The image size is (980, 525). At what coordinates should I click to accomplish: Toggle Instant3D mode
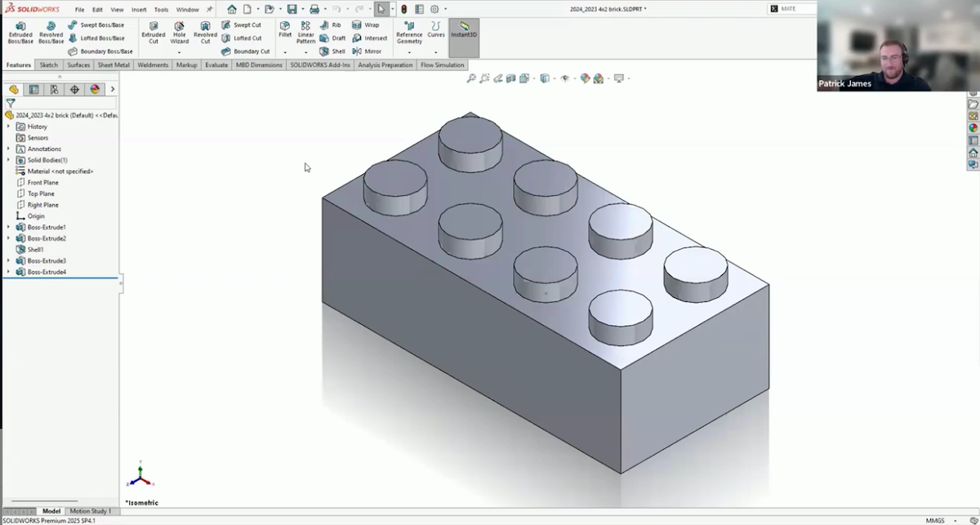[463, 33]
